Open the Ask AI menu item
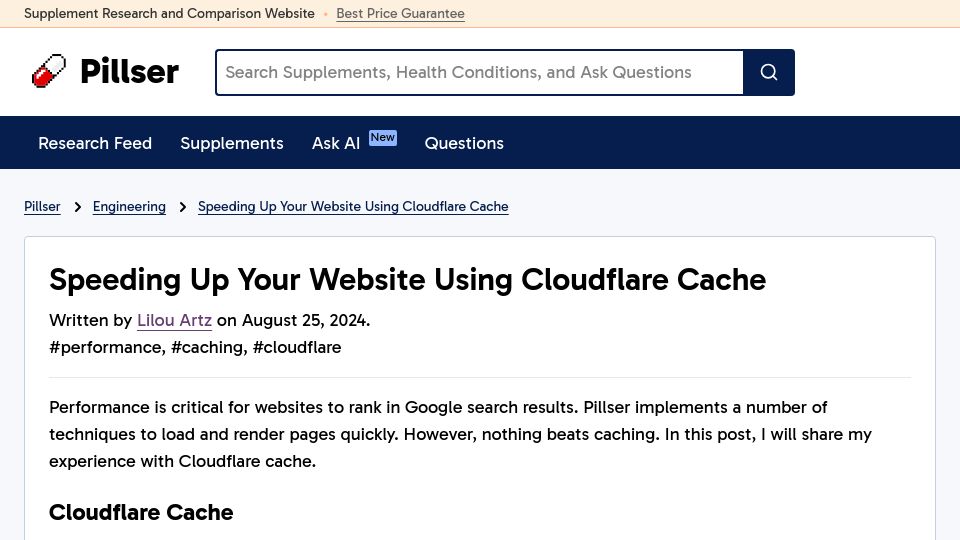Image resolution: width=960 pixels, height=540 pixels. (x=336, y=143)
